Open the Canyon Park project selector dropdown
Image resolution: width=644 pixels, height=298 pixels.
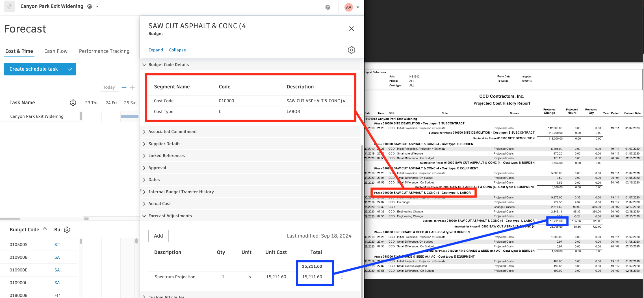pyautogui.click(x=97, y=6)
